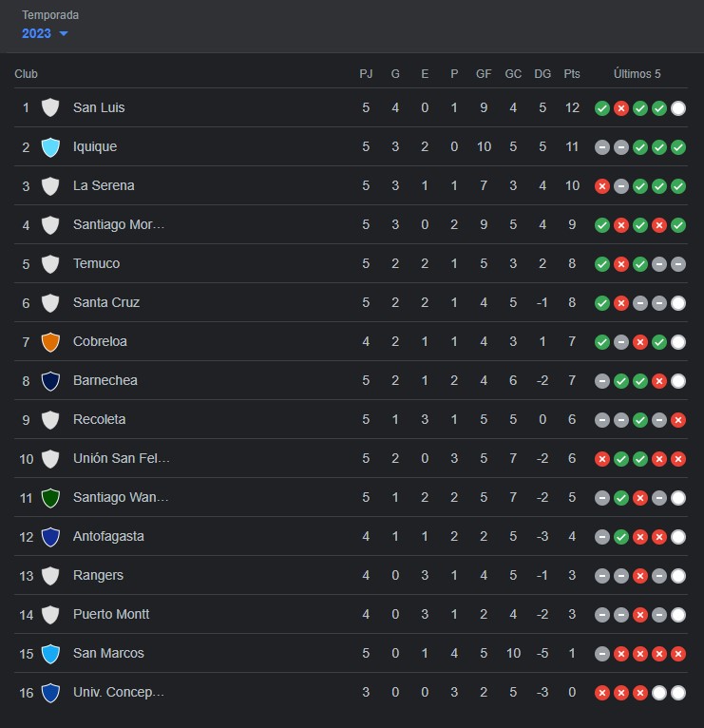Click the San Marcos sky-blue crest

click(50, 654)
